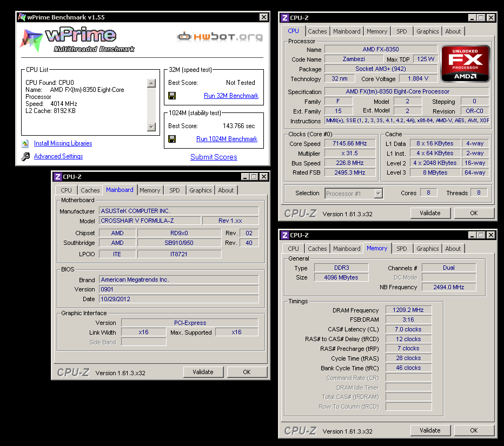Click the motherboard model 'CROSSHAIR V FORMULA-Z'

(x=150, y=221)
